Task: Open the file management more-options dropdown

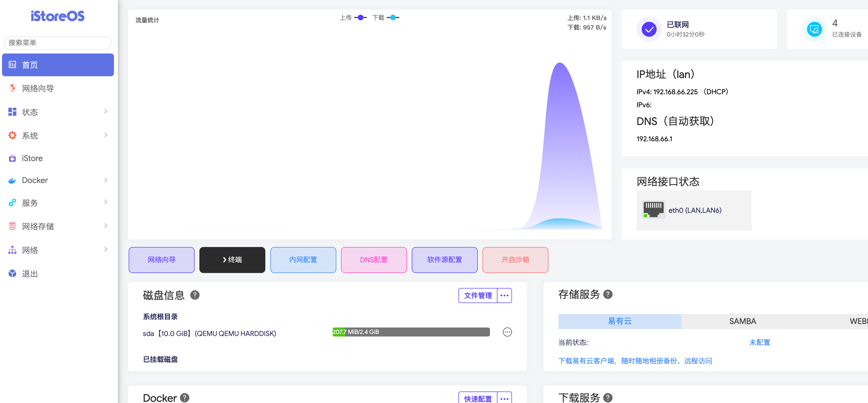Action: (x=504, y=295)
